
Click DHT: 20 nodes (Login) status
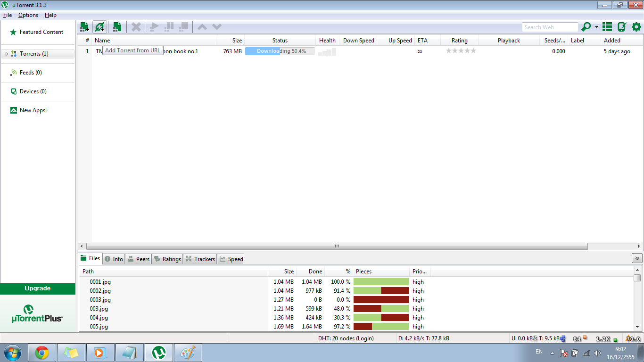click(x=346, y=338)
